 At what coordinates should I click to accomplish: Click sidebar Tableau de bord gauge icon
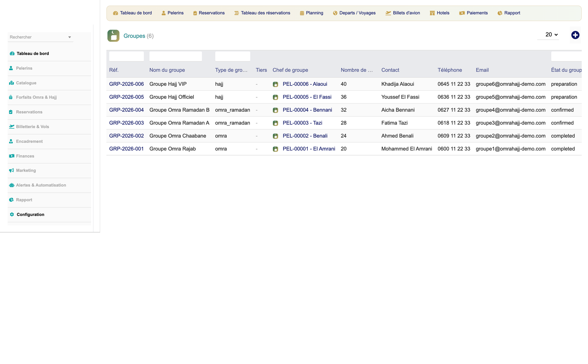tap(12, 53)
